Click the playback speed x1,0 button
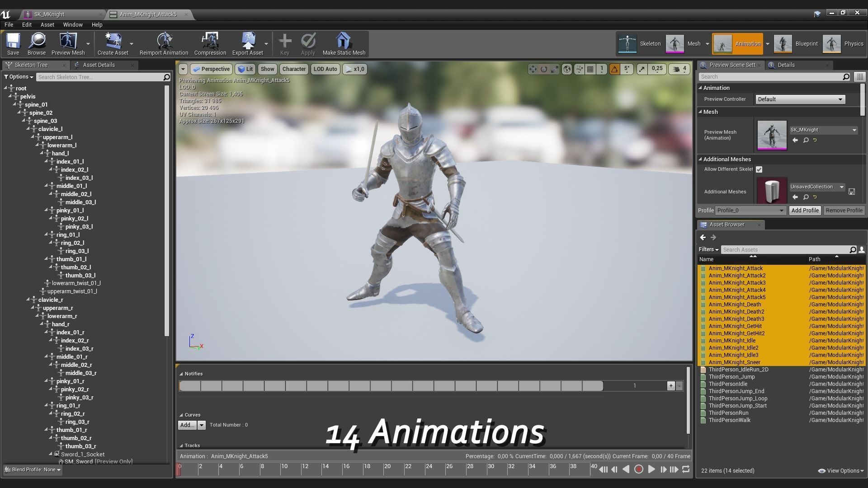 (355, 69)
